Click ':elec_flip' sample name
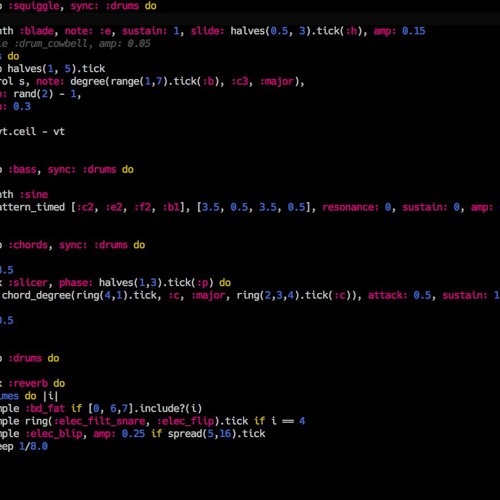The height and width of the screenshot is (500, 500). [x=185, y=421]
